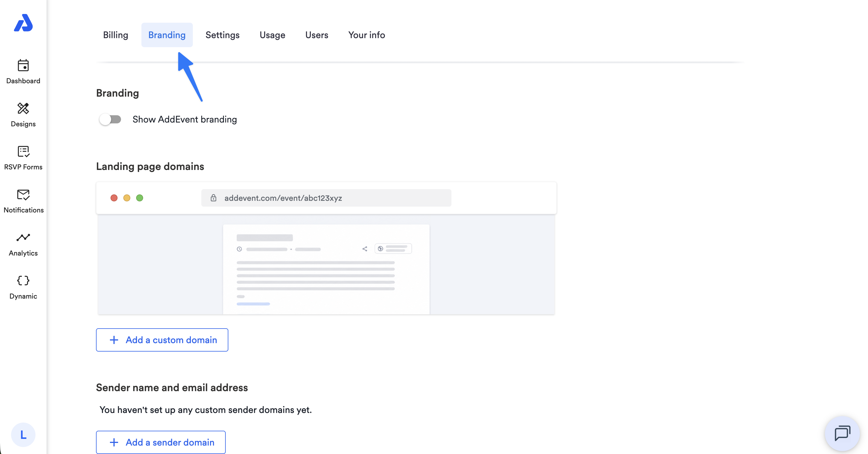Open the Dynamic curly braces icon
868x454 pixels.
[x=23, y=281]
